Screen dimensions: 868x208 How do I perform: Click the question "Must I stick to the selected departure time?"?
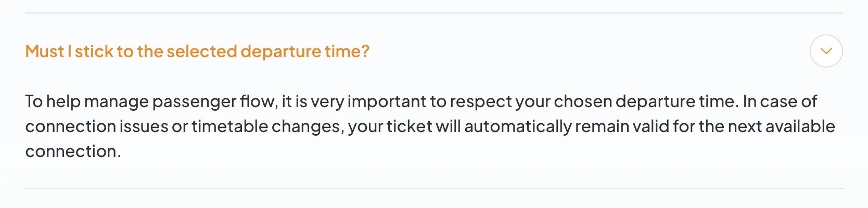click(x=197, y=51)
